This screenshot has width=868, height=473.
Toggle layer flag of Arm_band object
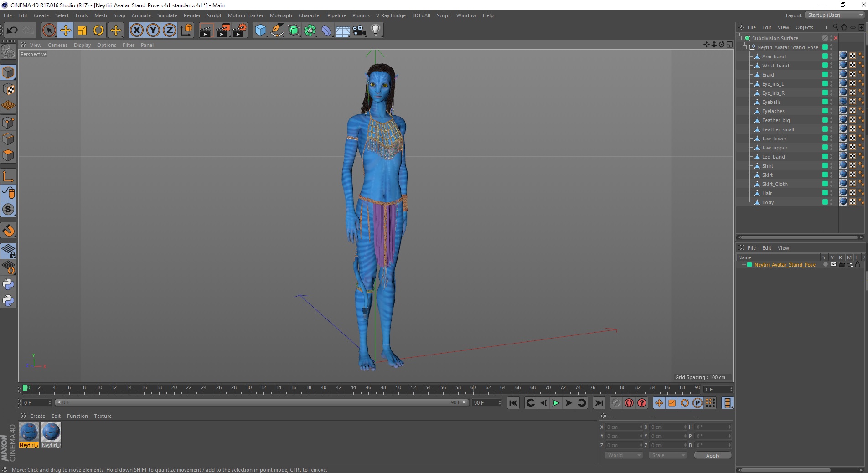pos(825,57)
